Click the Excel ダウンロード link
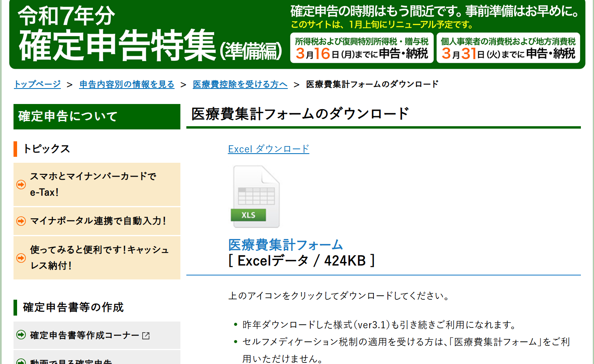594x364 pixels. [x=269, y=149]
